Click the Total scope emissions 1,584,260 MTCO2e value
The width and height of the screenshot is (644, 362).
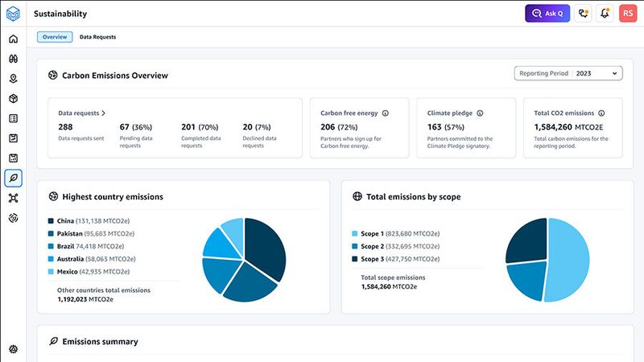389,287
